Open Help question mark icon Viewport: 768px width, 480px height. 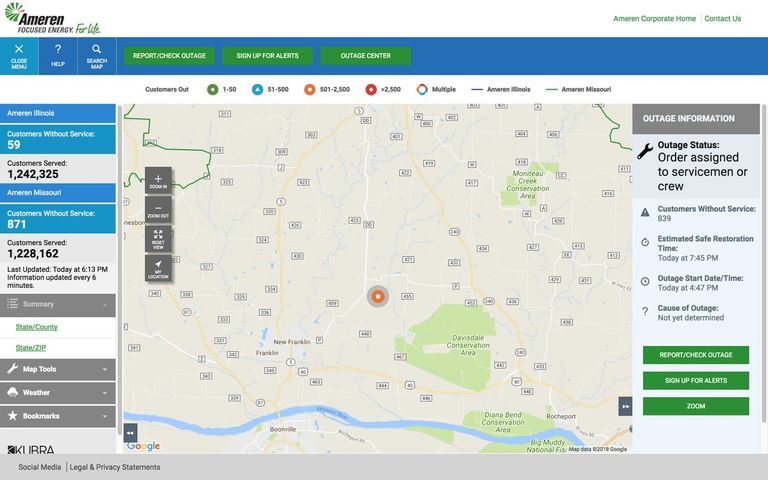coord(58,49)
